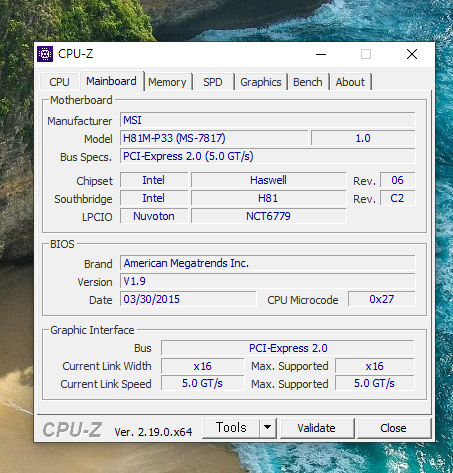Expand the Tools dropdown arrow
Viewport: 453px width, 473px height.
tap(267, 428)
